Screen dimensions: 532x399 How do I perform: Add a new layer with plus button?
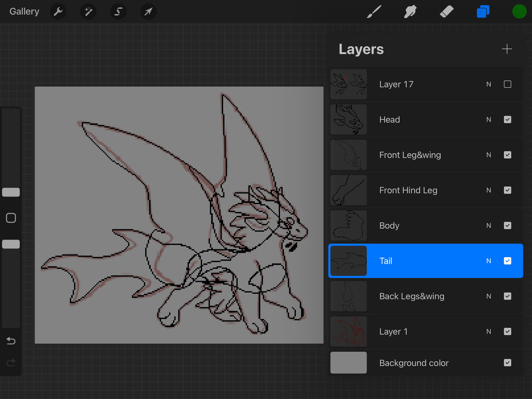point(507,49)
